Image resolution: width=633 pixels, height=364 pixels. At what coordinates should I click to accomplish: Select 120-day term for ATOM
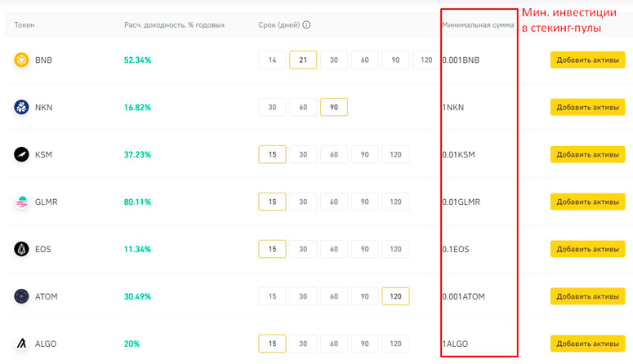[x=395, y=296]
